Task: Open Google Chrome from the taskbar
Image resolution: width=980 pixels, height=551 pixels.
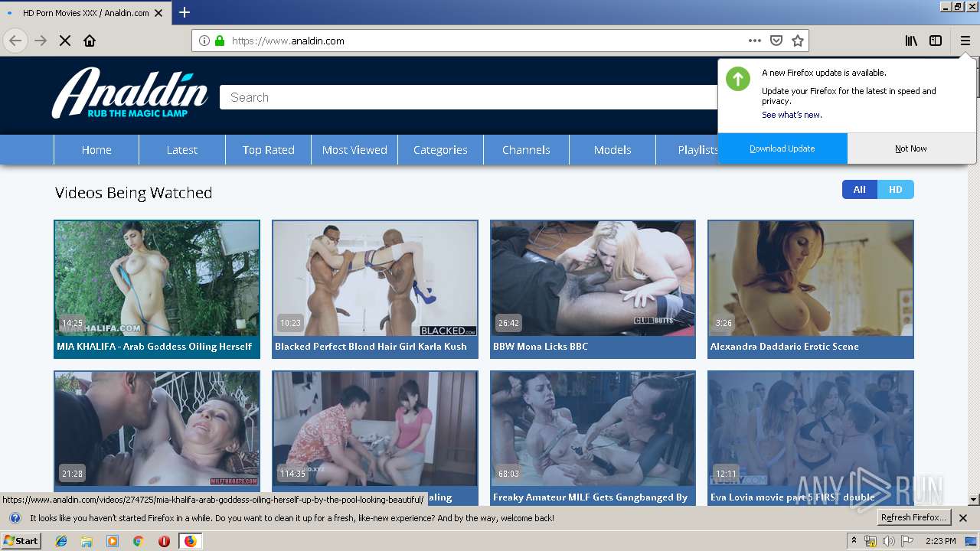Action: pyautogui.click(x=138, y=541)
